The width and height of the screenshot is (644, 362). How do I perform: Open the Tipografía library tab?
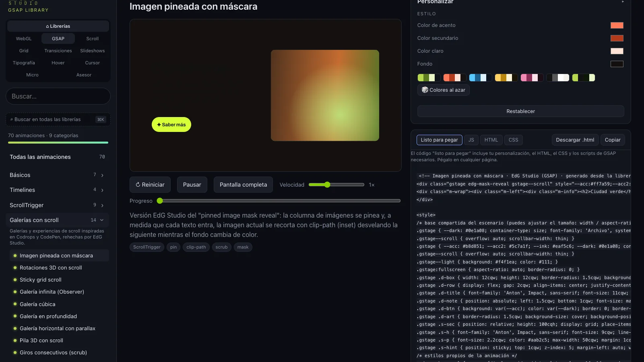click(24, 63)
